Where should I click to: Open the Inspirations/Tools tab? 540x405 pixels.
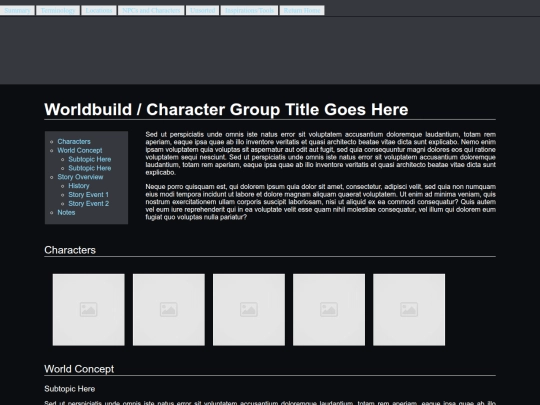[x=249, y=10]
